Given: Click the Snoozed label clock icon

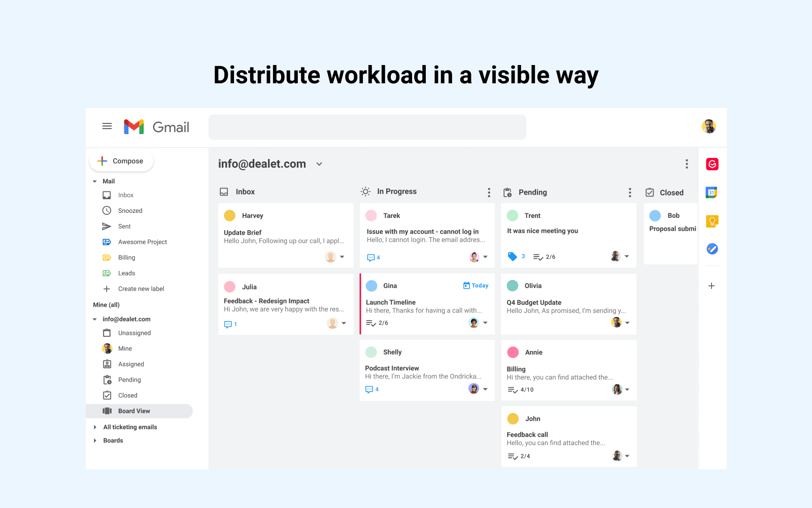Looking at the screenshot, I should pyautogui.click(x=107, y=210).
